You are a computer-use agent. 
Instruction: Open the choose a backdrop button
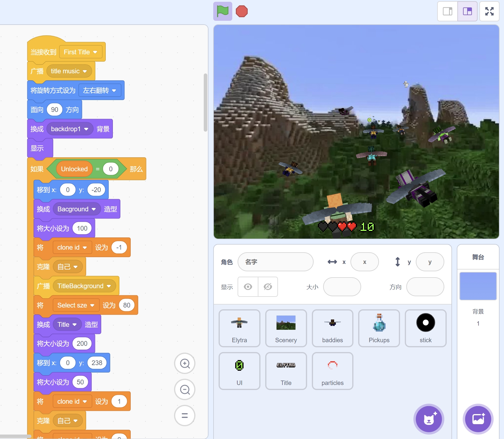click(x=478, y=419)
